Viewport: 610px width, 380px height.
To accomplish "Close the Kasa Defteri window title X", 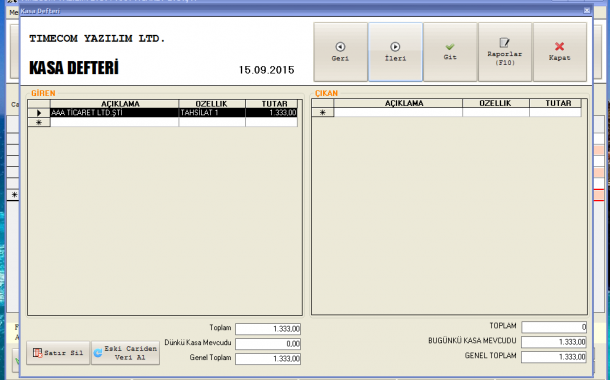I will coord(587,11).
